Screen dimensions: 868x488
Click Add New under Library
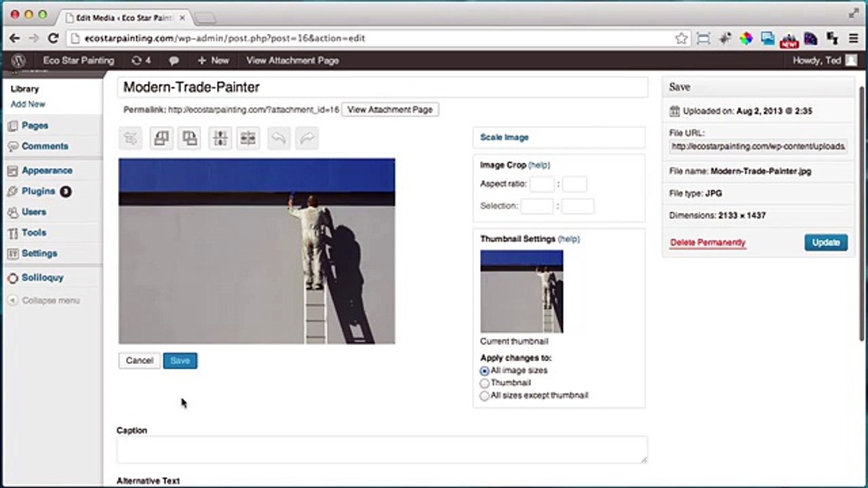point(28,104)
